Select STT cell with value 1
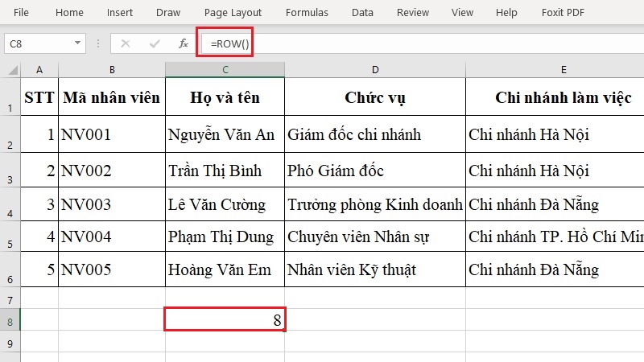644x362 pixels. [39, 134]
